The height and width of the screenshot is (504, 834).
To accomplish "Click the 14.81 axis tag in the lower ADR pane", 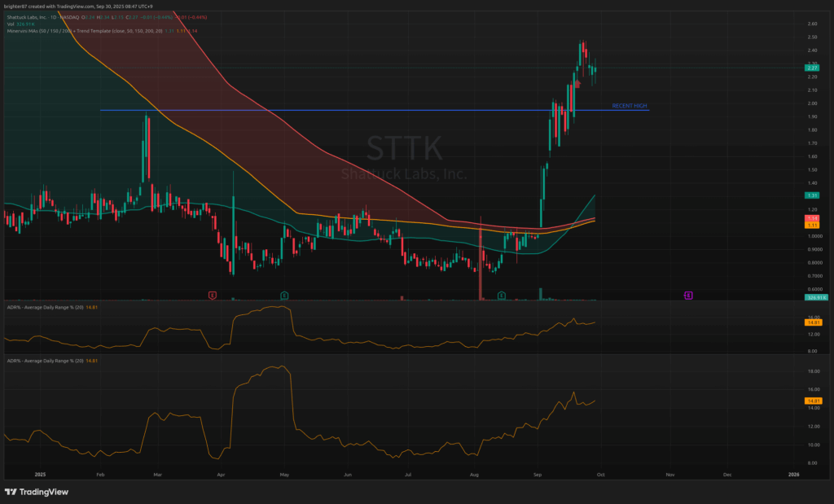I will 814,401.
